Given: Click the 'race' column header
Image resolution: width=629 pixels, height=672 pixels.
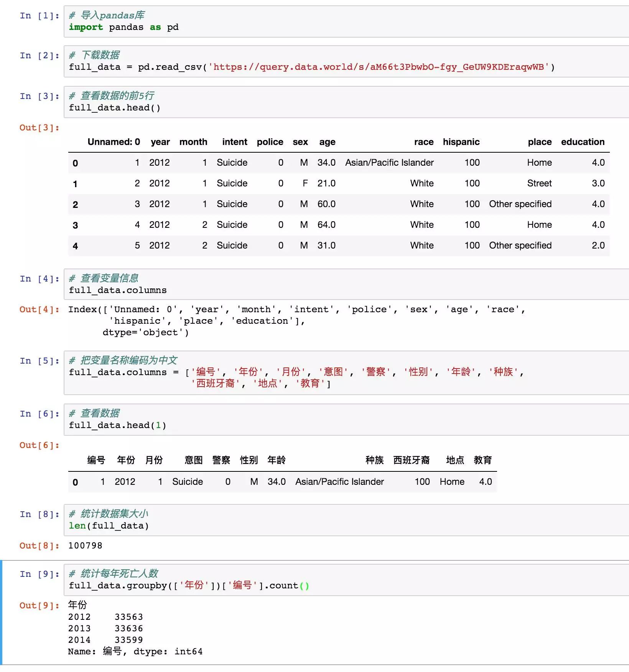Looking at the screenshot, I should [x=424, y=142].
